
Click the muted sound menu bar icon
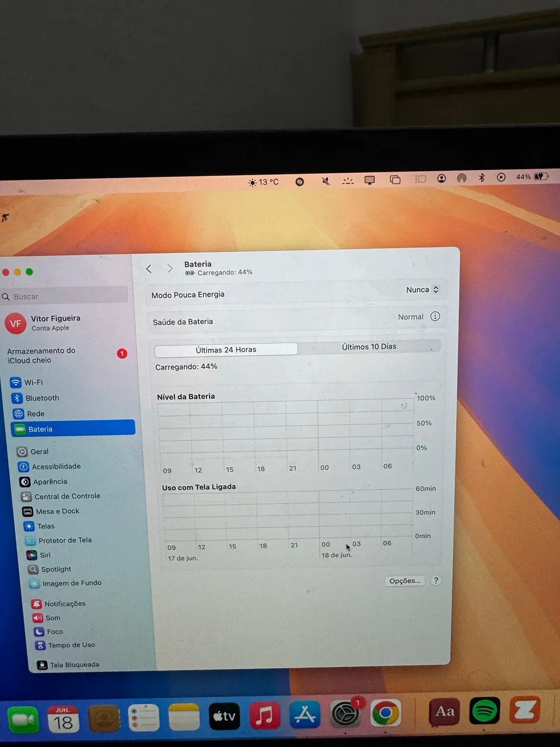tap(326, 181)
